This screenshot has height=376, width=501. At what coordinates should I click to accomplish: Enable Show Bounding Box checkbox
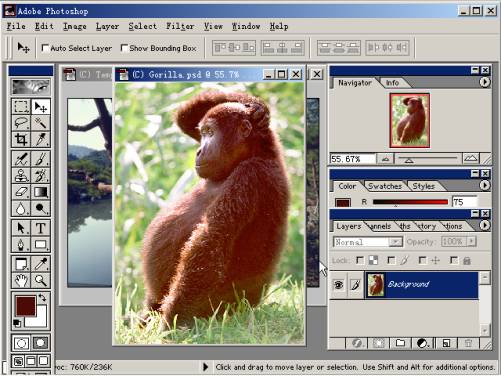pyautogui.click(x=124, y=48)
